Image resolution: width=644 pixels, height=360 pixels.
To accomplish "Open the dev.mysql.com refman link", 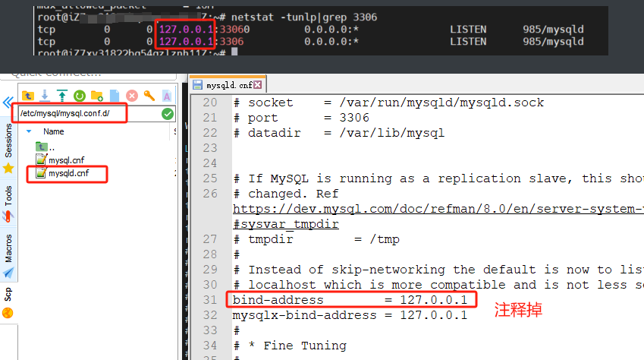I will (x=438, y=209).
